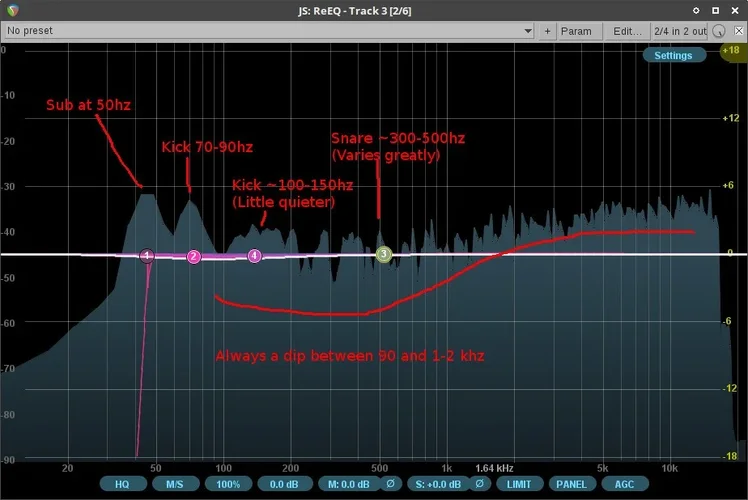Screen dimensions: 748x500
Task: Toggle the AGC button
Action: [x=624, y=484]
